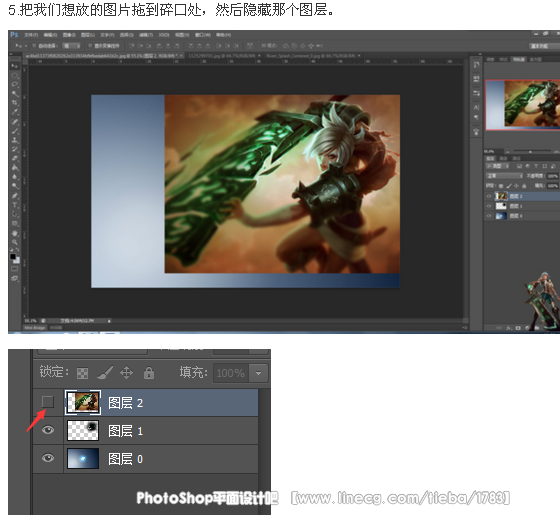560x515 pixels.
Task: Click the background color swatch
Action: 17,260
